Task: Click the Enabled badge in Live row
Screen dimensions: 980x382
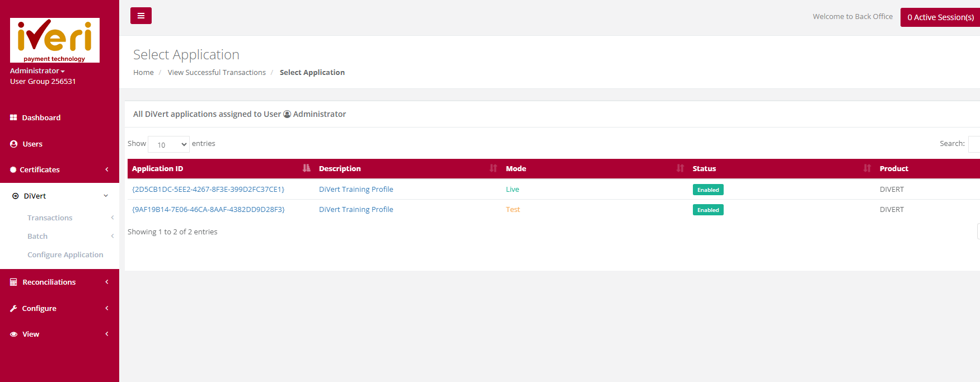Action: click(x=708, y=190)
